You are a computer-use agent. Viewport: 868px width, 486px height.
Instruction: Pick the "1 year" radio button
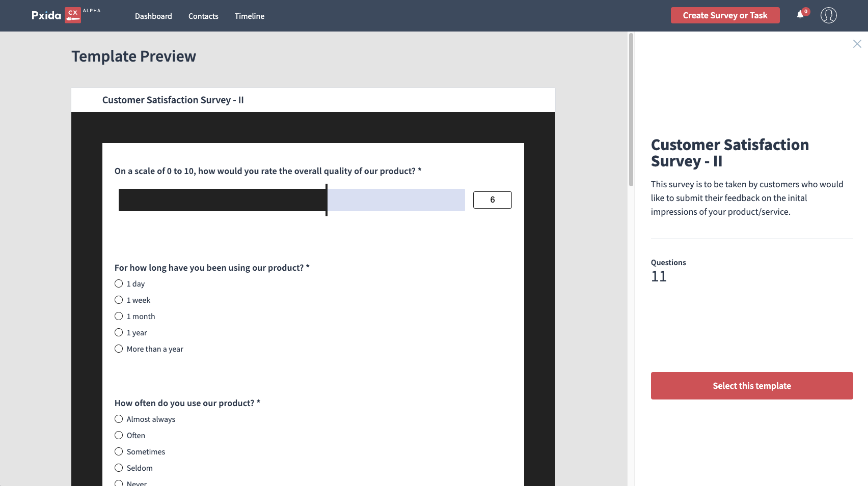click(x=119, y=333)
